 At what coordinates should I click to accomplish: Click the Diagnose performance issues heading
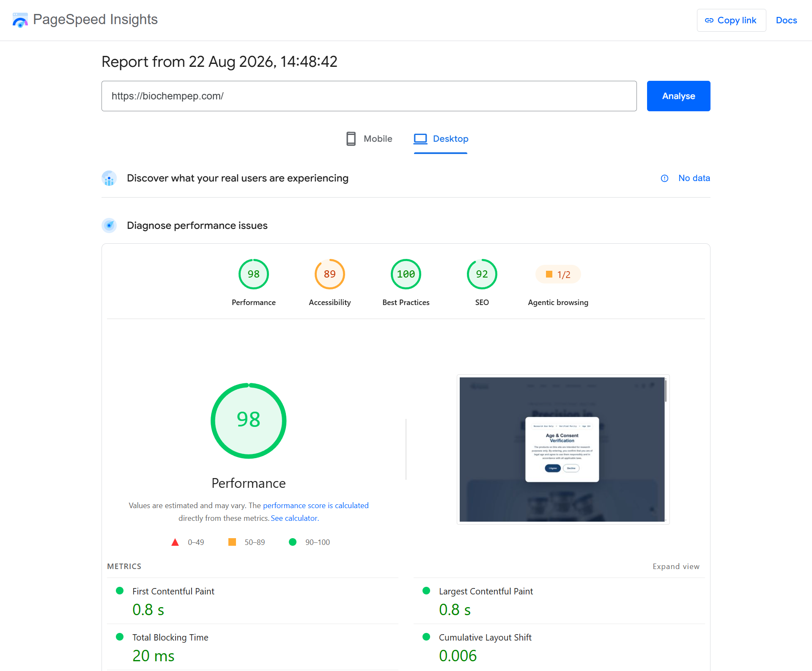point(197,225)
